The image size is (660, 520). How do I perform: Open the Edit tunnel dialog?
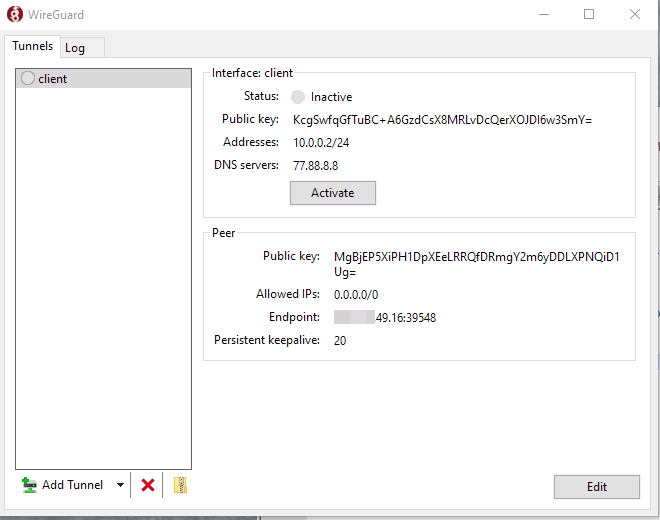(x=596, y=487)
